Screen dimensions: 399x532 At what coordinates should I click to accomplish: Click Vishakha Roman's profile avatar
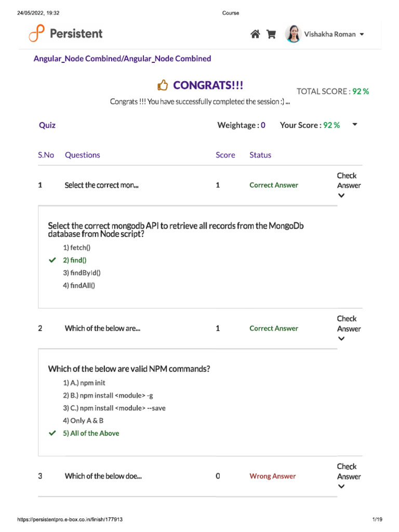coord(293,34)
